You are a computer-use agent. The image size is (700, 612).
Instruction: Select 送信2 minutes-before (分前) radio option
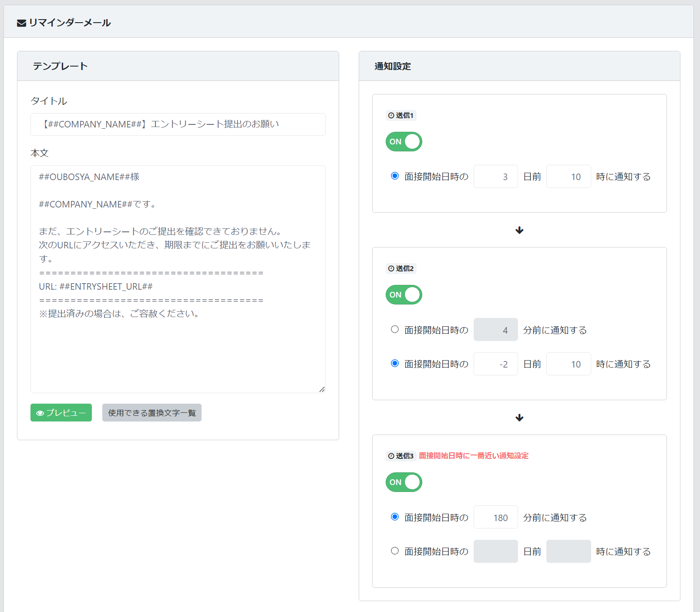[x=395, y=329]
